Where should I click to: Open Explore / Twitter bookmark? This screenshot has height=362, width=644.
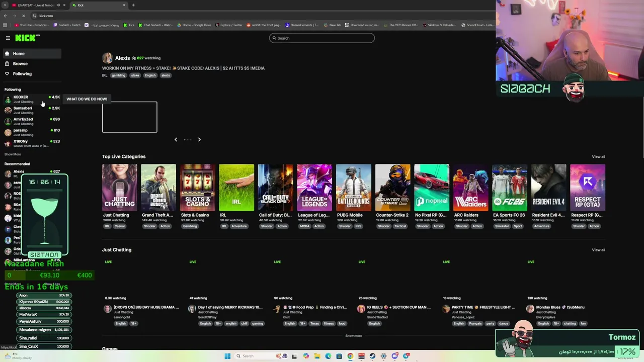pyautogui.click(x=229, y=25)
